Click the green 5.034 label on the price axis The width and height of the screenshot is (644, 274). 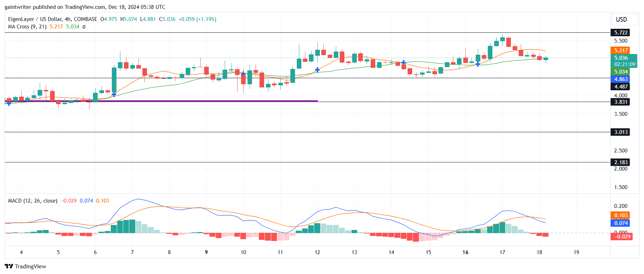(620, 72)
